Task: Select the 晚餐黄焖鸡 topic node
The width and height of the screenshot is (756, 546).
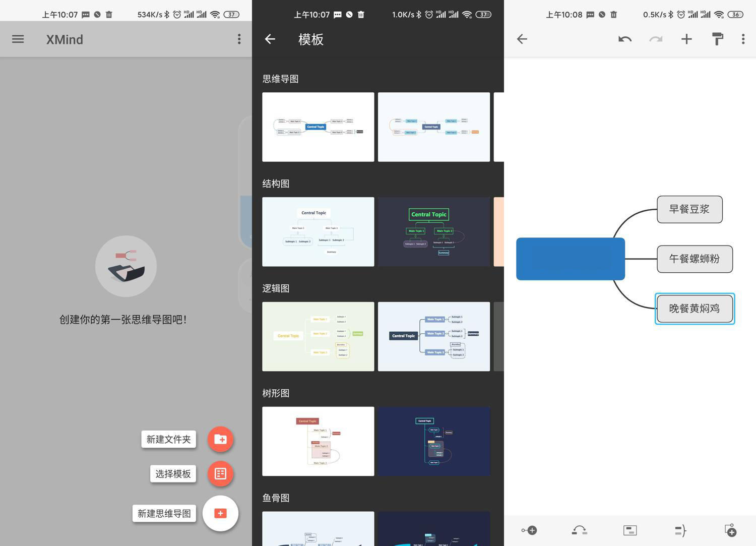Action: coord(695,309)
